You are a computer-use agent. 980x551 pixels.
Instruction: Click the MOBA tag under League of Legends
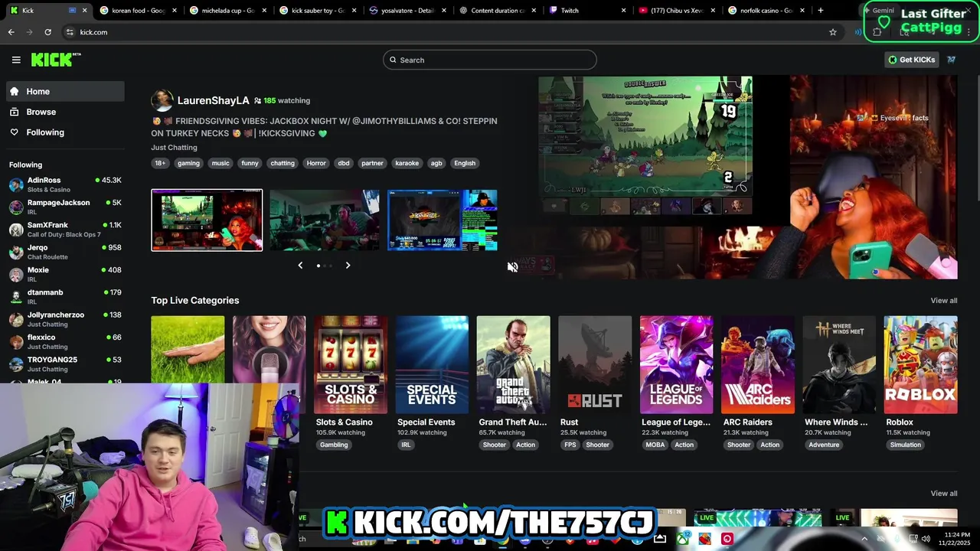655,445
